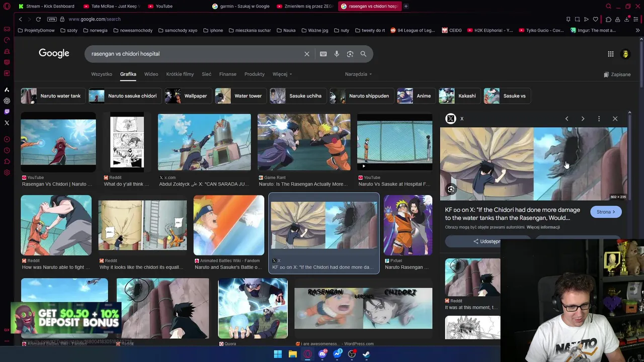Viewport: 644px width, 362px height.
Task: Open the extensions cube icon
Action: 608,19
